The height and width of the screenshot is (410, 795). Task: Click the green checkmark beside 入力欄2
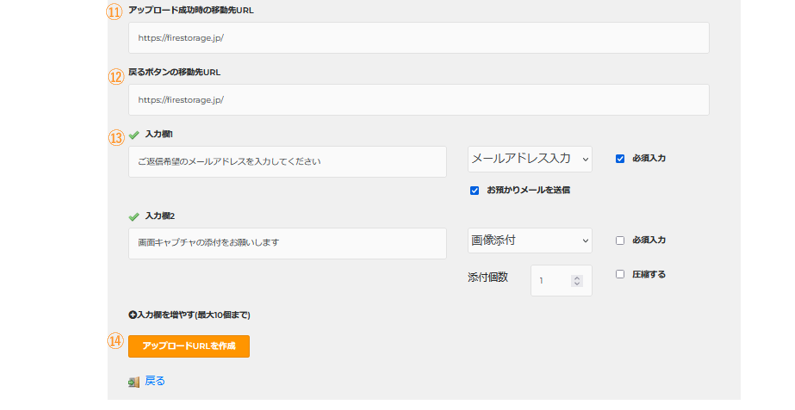[x=134, y=217]
